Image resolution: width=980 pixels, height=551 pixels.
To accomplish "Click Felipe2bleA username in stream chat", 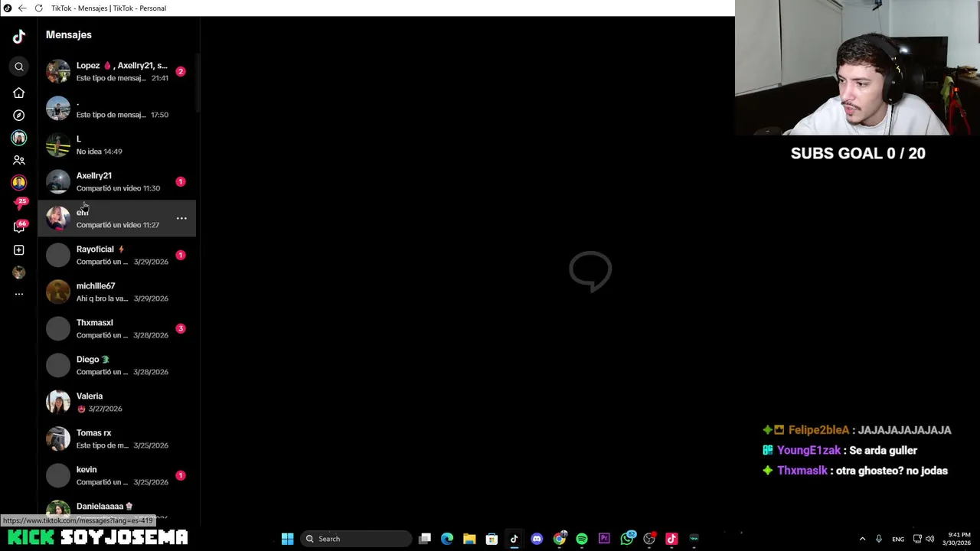I will (x=818, y=430).
